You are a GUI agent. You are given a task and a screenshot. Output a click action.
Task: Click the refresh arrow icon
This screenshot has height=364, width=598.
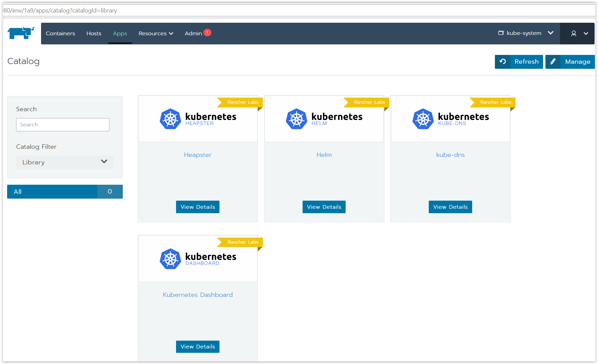tap(502, 62)
